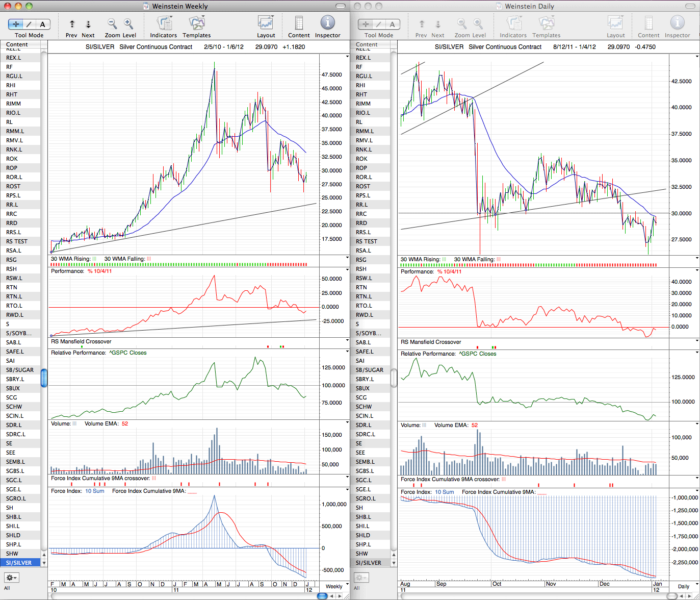
Task: Click up arrow of Weekly list scrollbar
Action: [x=44, y=554]
